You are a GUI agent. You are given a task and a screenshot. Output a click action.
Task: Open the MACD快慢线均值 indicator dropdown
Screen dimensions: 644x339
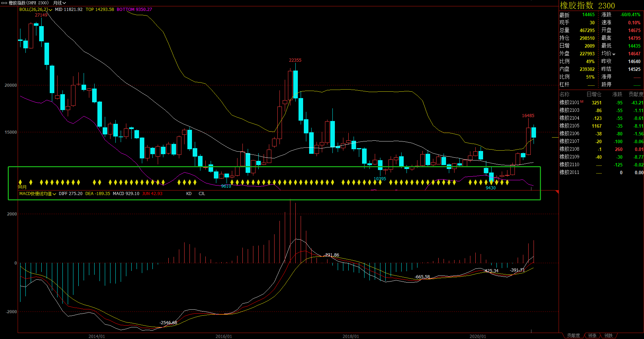54,194
